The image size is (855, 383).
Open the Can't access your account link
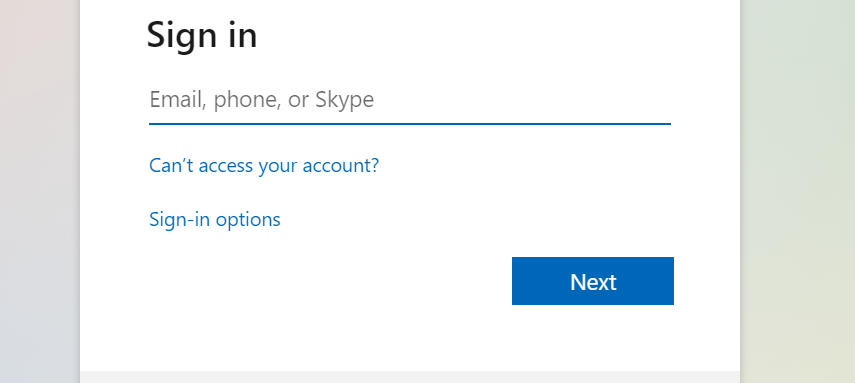click(x=264, y=165)
